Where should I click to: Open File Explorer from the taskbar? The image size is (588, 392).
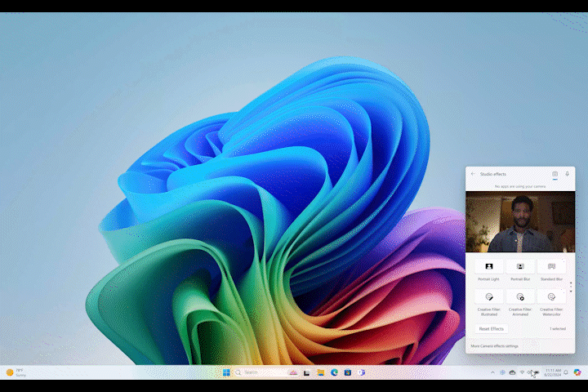tap(321, 372)
